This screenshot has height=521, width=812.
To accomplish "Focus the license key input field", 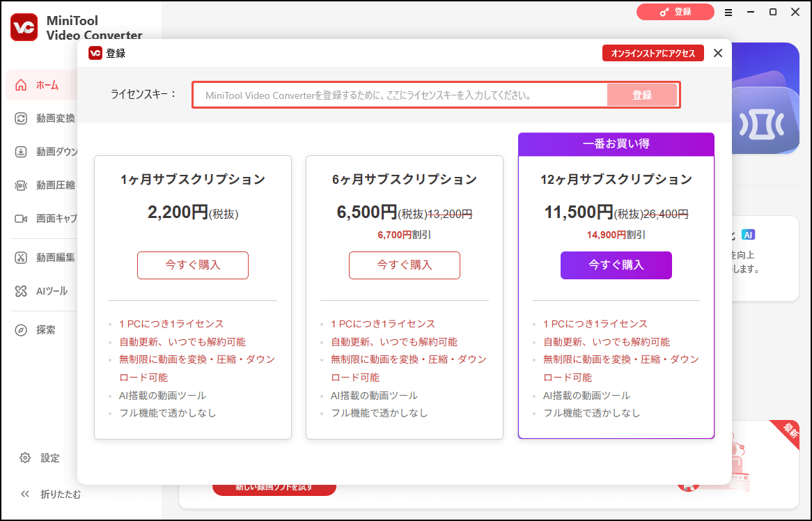I will coord(400,95).
